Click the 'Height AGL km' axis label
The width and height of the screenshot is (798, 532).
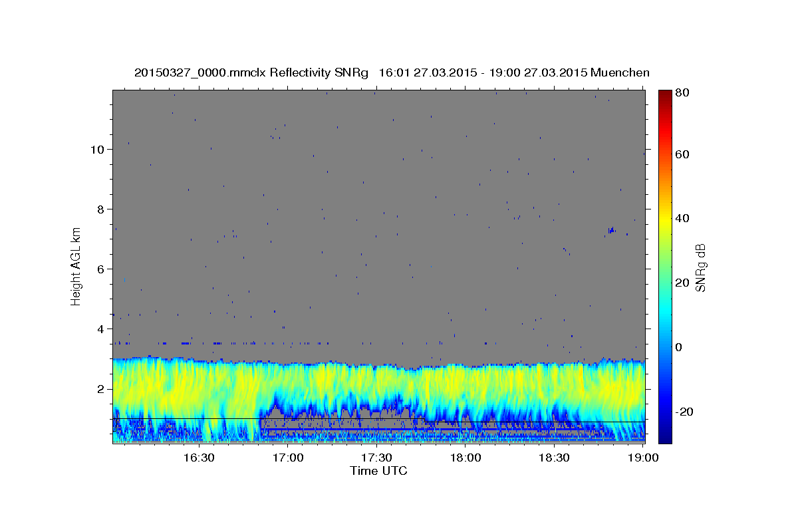(76, 265)
